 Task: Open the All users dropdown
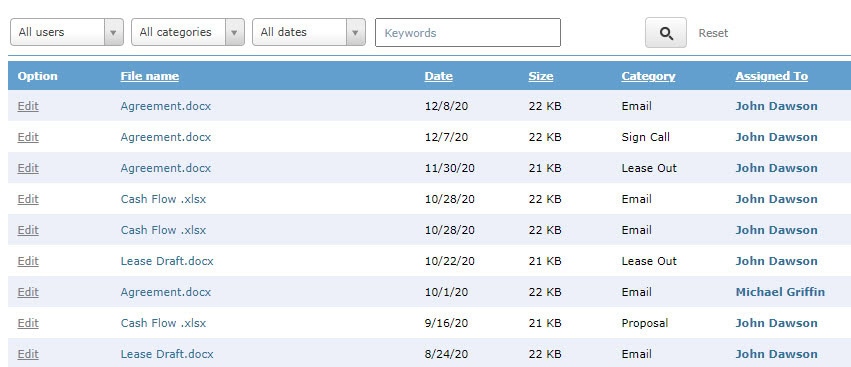click(x=67, y=32)
